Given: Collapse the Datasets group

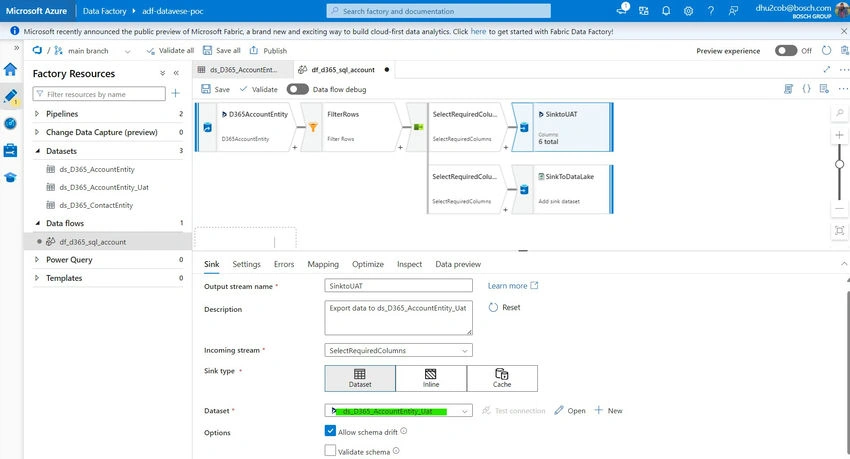Looking at the screenshot, I should [37, 151].
